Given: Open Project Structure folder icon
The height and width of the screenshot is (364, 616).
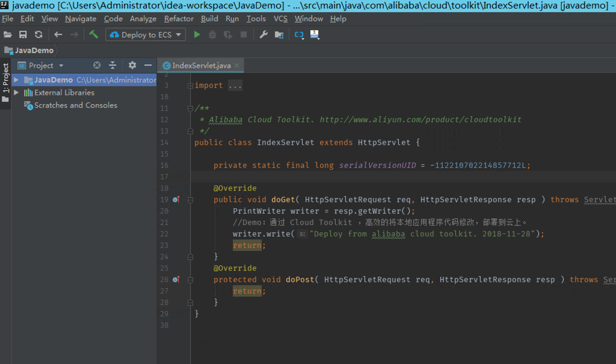Looking at the screenshot, I should pos(279,34).
